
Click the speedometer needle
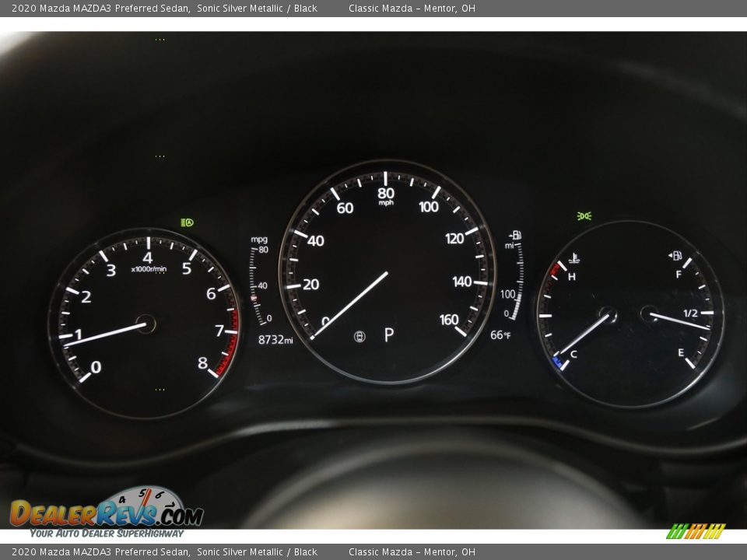(x=350, y=305)
